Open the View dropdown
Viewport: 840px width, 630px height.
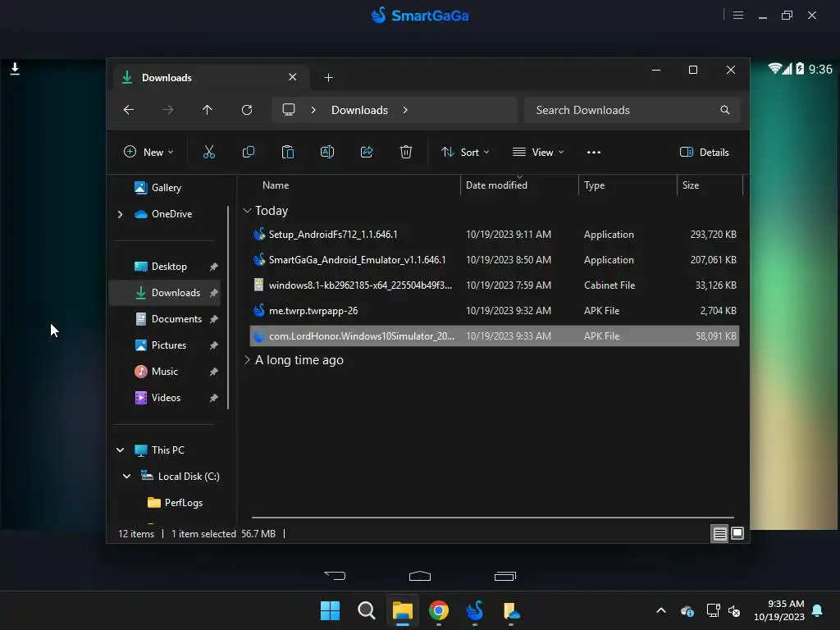click(538, 152)
